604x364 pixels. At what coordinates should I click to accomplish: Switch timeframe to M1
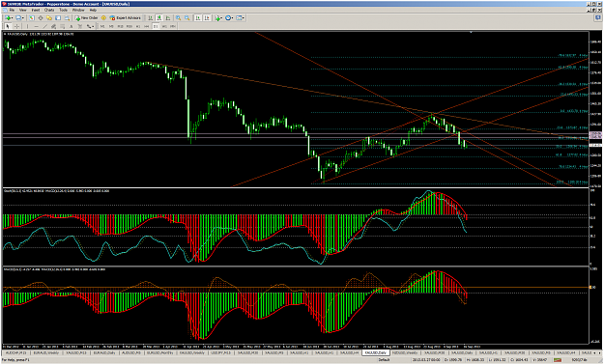(x=102, y=26)
